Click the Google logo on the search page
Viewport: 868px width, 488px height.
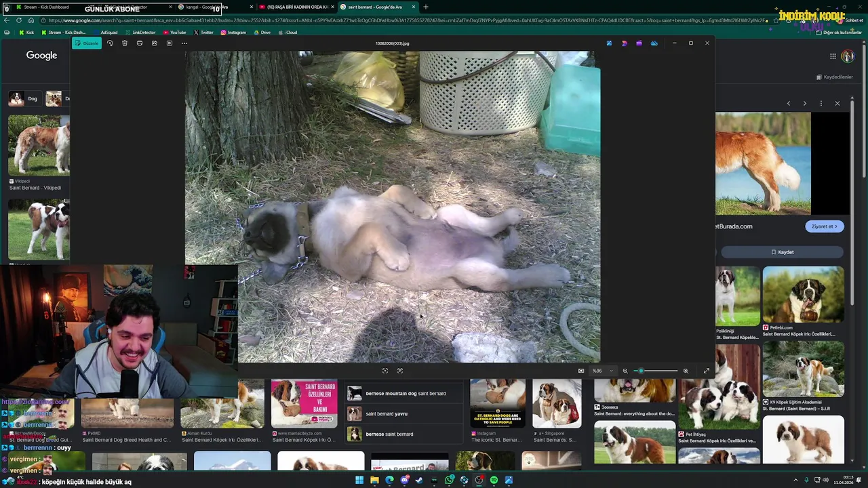click(41, 56)
